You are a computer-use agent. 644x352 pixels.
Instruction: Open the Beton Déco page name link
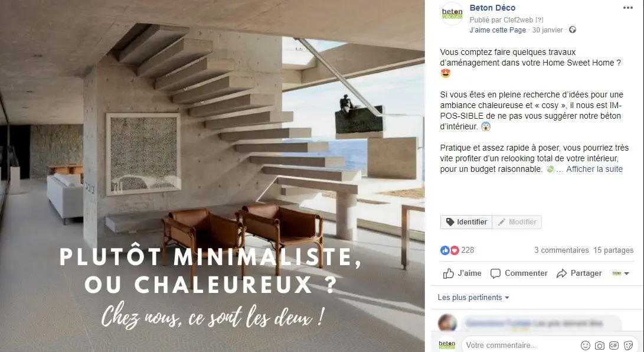tap(492, 8)
